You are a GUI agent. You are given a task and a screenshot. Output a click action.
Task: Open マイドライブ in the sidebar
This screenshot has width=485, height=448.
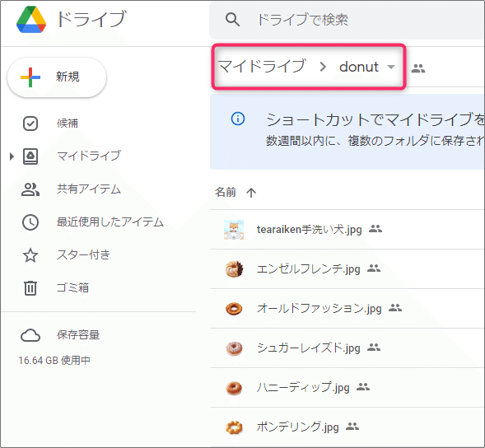point(88,156)
